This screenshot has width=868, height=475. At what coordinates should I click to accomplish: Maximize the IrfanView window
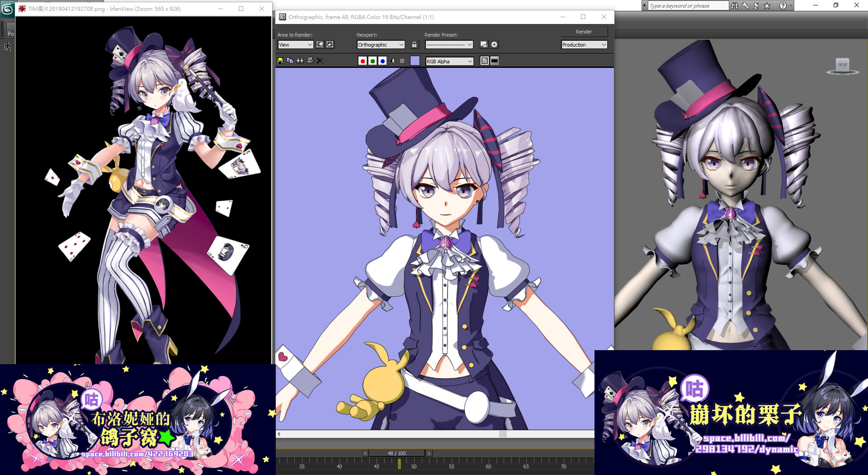[x=241, y=9]
